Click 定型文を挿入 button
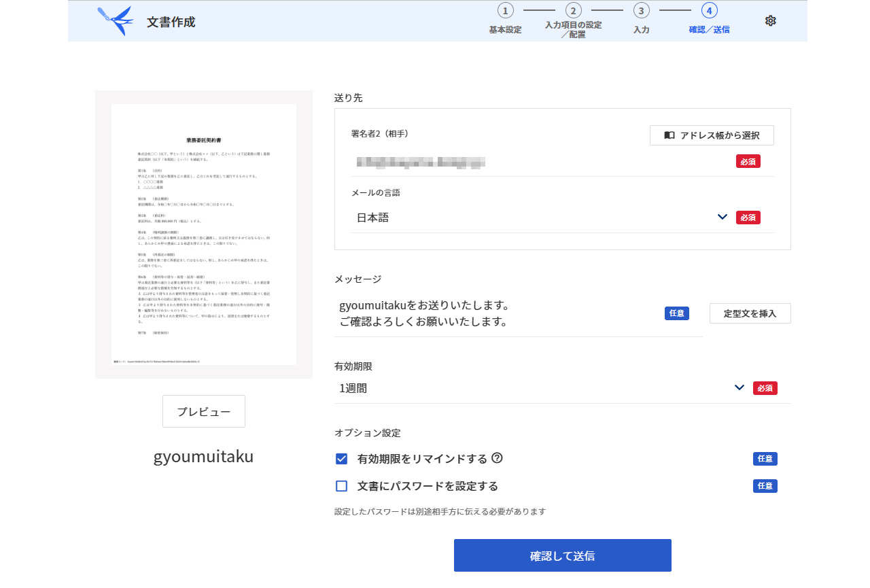Screen dimensions: 870x588 750,313
